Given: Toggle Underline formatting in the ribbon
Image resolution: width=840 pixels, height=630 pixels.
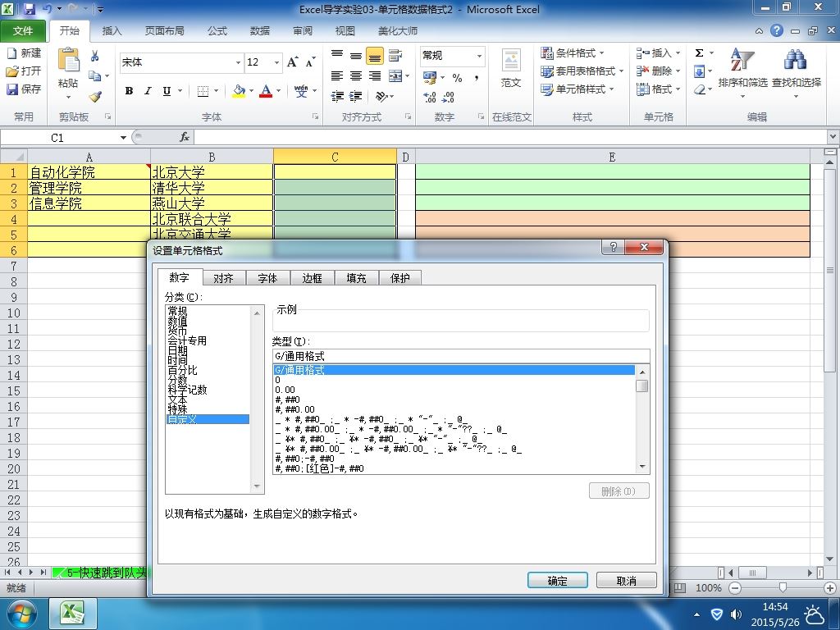Looking at the screenshot, I should [167, 91].
